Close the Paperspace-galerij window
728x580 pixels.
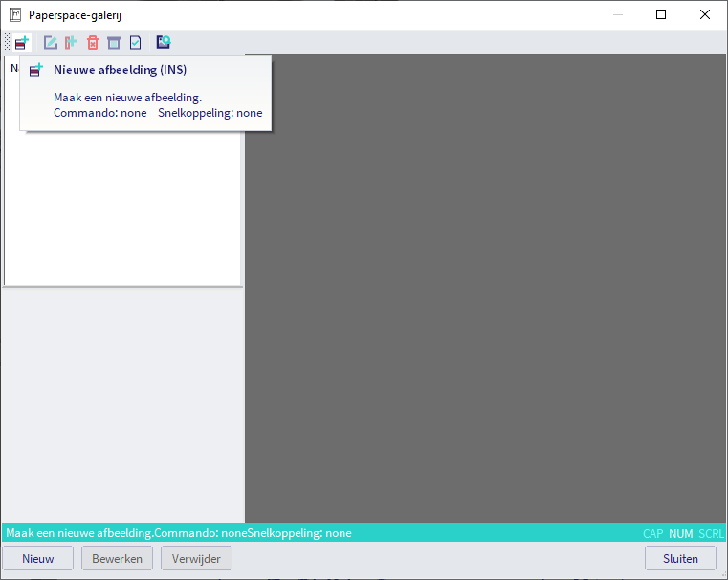(x=705, y=15)
